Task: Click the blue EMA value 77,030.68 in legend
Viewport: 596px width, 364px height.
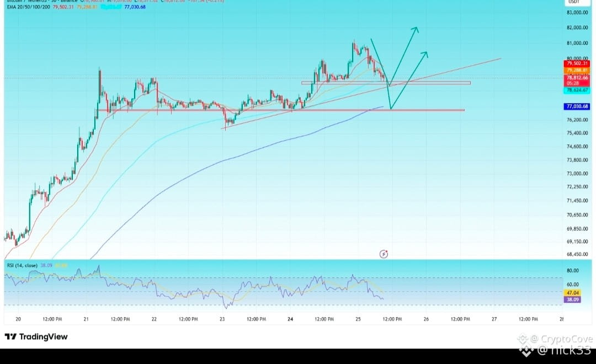Action: (135, 7)
